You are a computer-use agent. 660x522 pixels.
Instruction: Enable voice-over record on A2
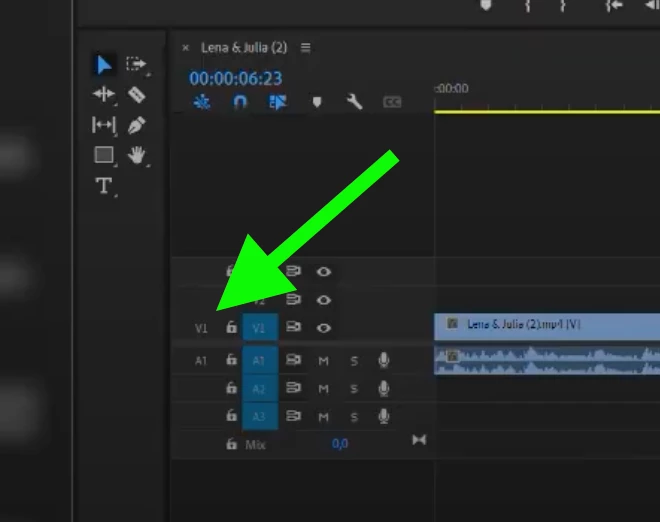click(383, 389)
